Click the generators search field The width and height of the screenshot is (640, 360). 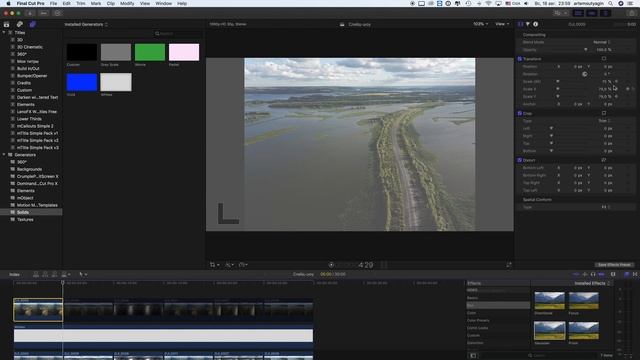coord(178,33)
